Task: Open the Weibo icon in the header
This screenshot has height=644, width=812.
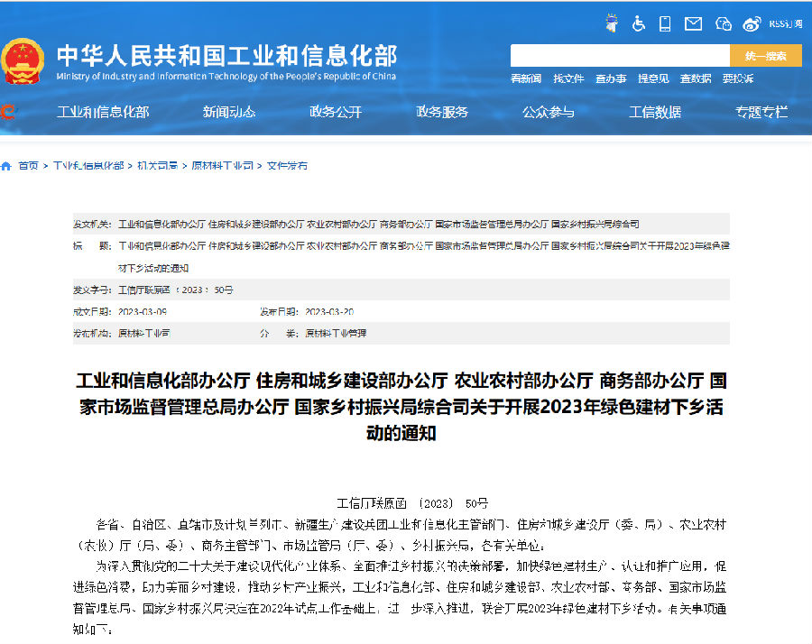Action: pyautogui.click(x=752, y=23)
